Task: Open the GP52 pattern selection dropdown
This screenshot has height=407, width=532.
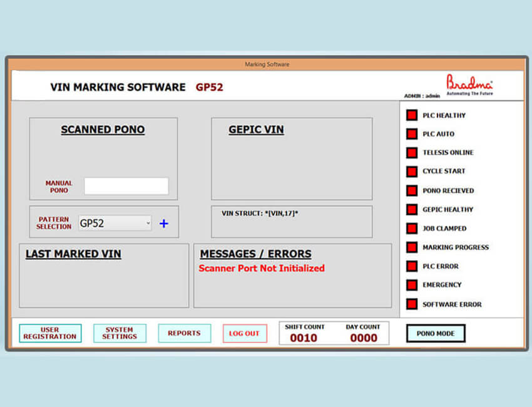Action: pyautogui.click(x=147, y=223)
